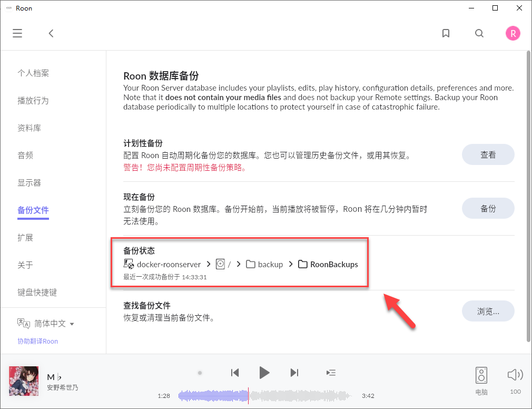Click the volume level 100

515,392
